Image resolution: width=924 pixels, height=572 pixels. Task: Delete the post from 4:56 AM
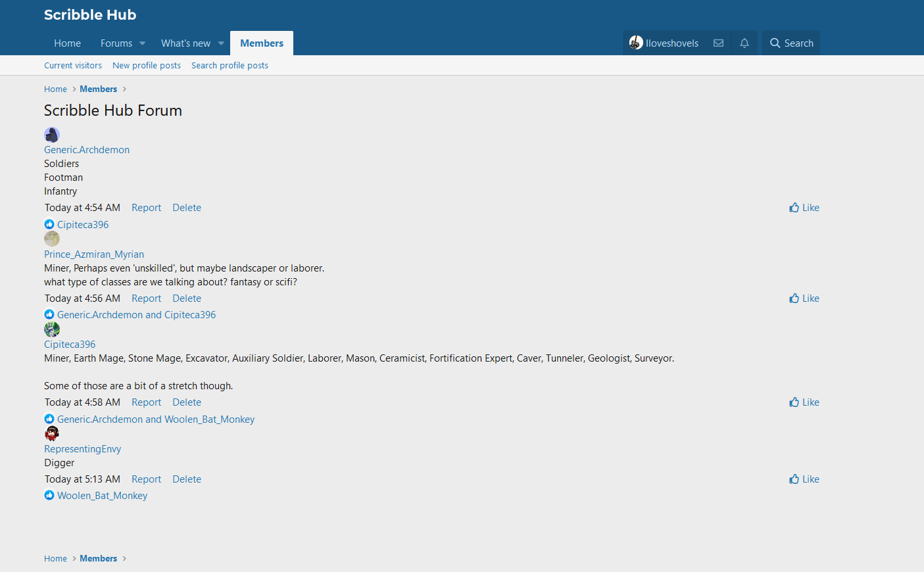pyautogui.click(x=187, y=298)
